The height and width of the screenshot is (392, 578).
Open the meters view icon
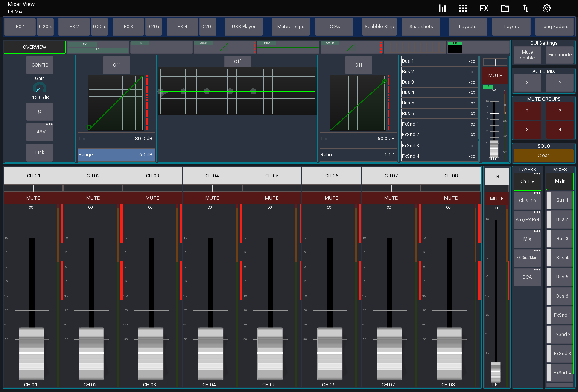[x=442, y=8]
